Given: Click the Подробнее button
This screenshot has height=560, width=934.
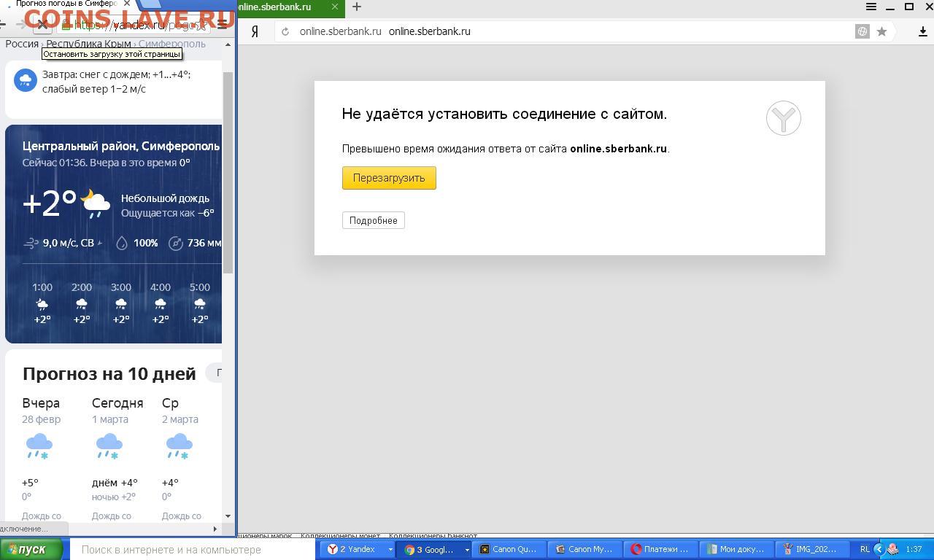Looking at the screenshot, I should (374, 220).
